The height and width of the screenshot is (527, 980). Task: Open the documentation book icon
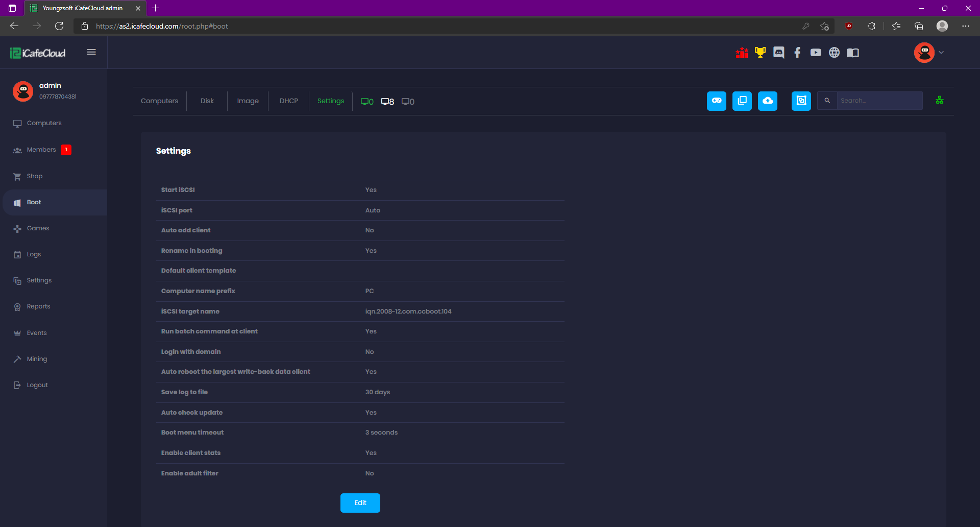click(x=852, y=52)
